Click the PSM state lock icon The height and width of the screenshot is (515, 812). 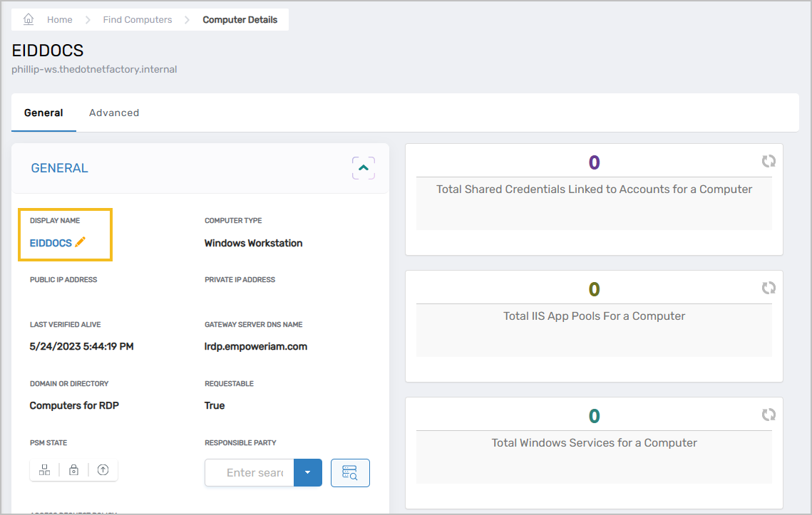(x=73, y=470)
